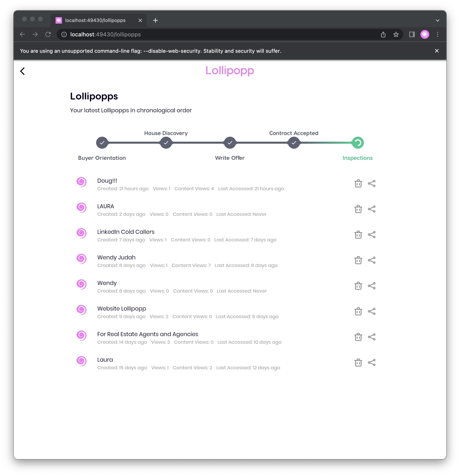Open the Doug!!! lollipopp title
The height and width of the screenshot is (476, 460).
107,181
